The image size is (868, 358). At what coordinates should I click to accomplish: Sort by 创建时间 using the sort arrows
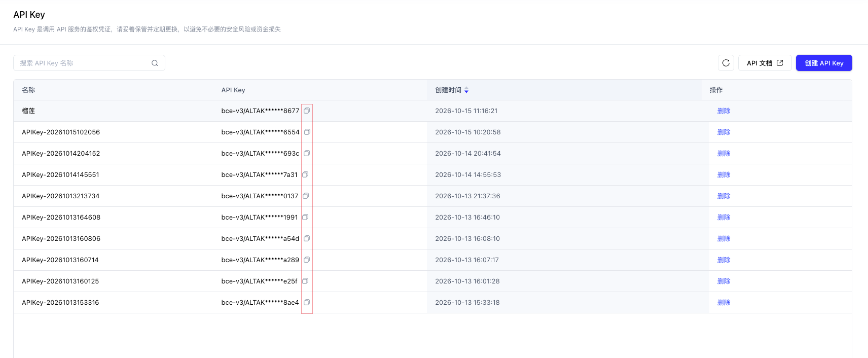point(466,90)
